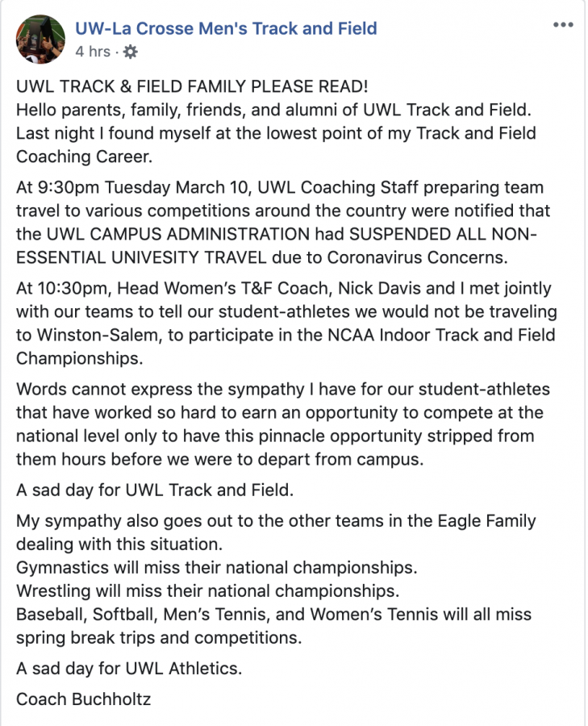
Task: Click the line starting Hello parents, family, friends
Action: coord(273,111)
